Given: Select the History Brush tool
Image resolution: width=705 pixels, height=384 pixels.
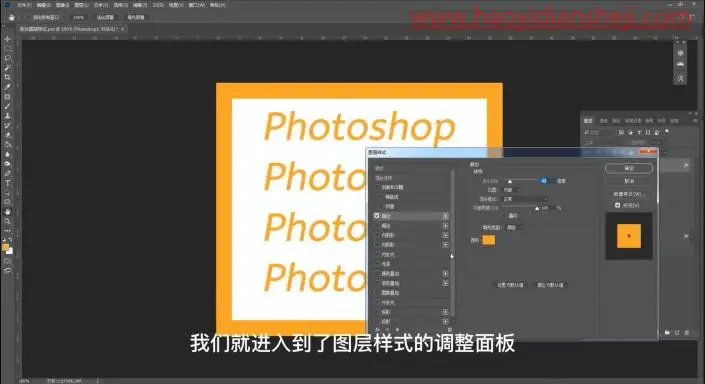Looking at the screenshot, I should pos(7,125).
